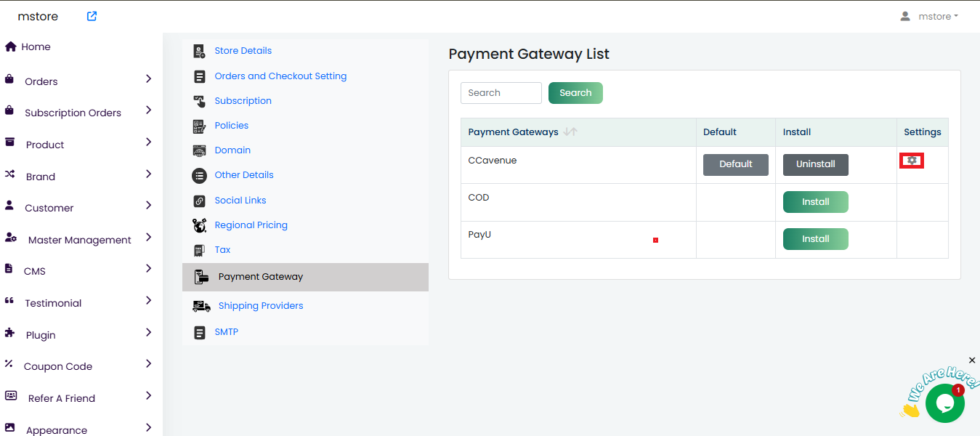Set CCavenue as the Default gateway
Image resolution: width=980 pixels, height=436 pixels.
tap(735, 164)
